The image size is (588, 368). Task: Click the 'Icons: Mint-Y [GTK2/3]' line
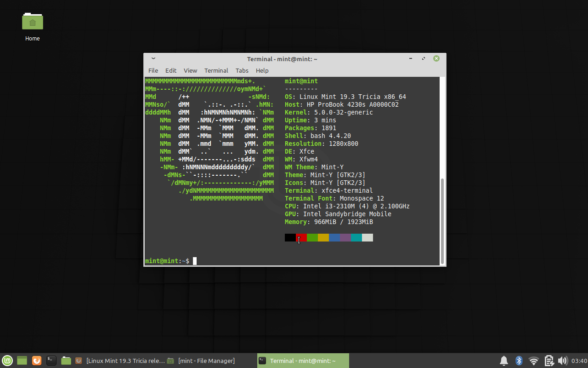(325, 183)
